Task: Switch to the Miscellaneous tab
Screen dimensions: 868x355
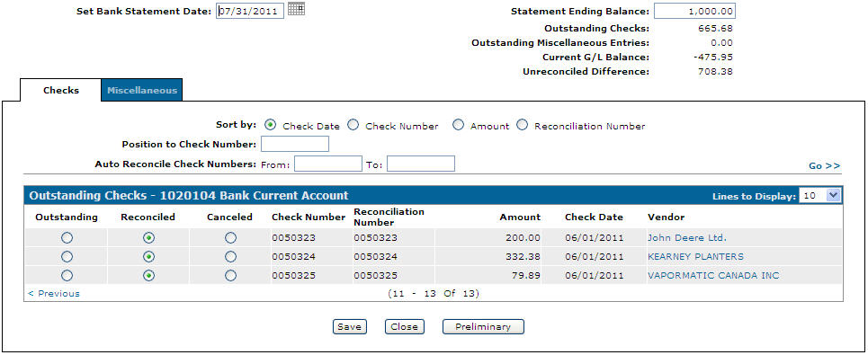Action: tap(142, 90)
